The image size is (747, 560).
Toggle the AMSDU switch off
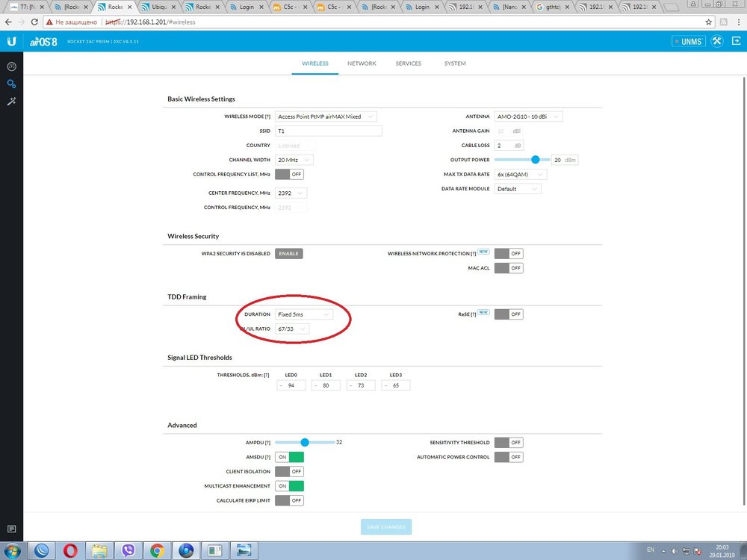[289, 457]
